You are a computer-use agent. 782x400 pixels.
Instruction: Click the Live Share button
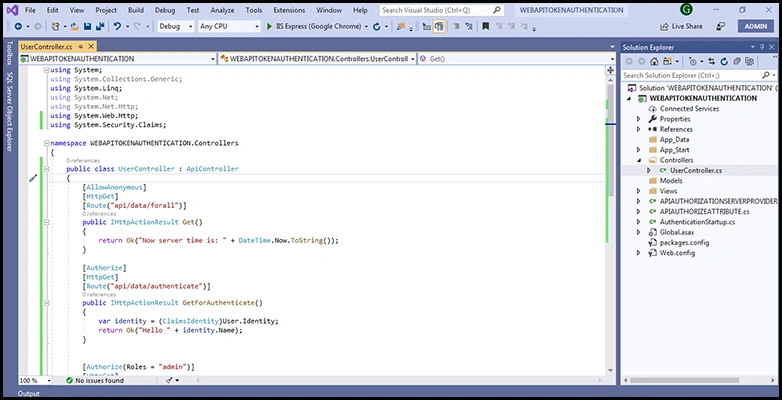tap(681, 26)
